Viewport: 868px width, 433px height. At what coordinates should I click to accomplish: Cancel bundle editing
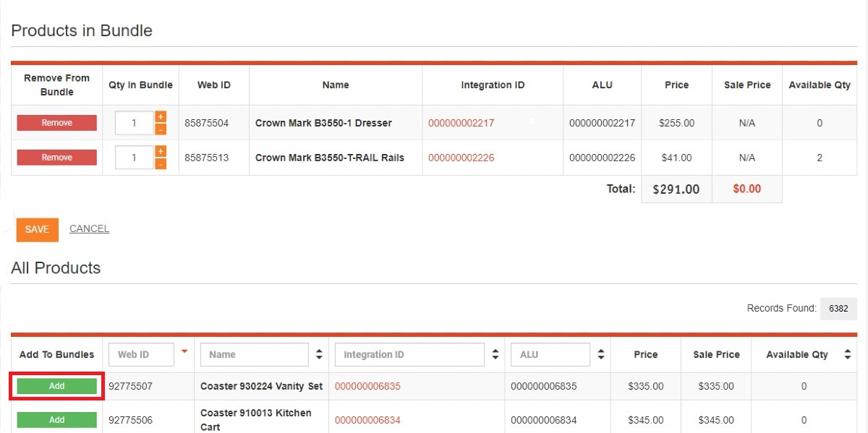pyautogui.click(x=89, y=229)
